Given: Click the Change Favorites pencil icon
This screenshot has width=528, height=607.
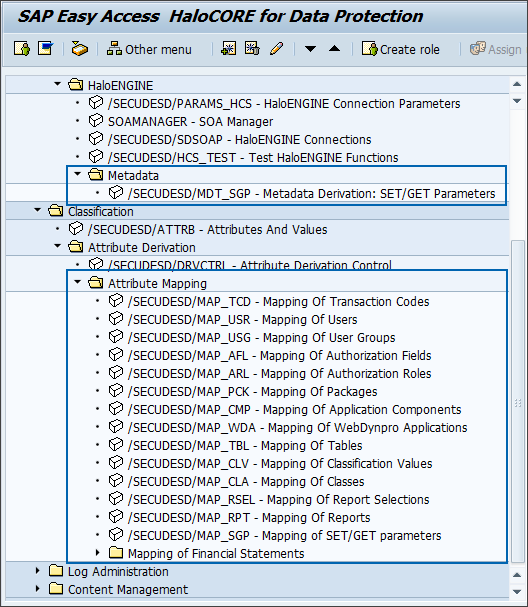Looking at the screenshot, I should point(277,49).
